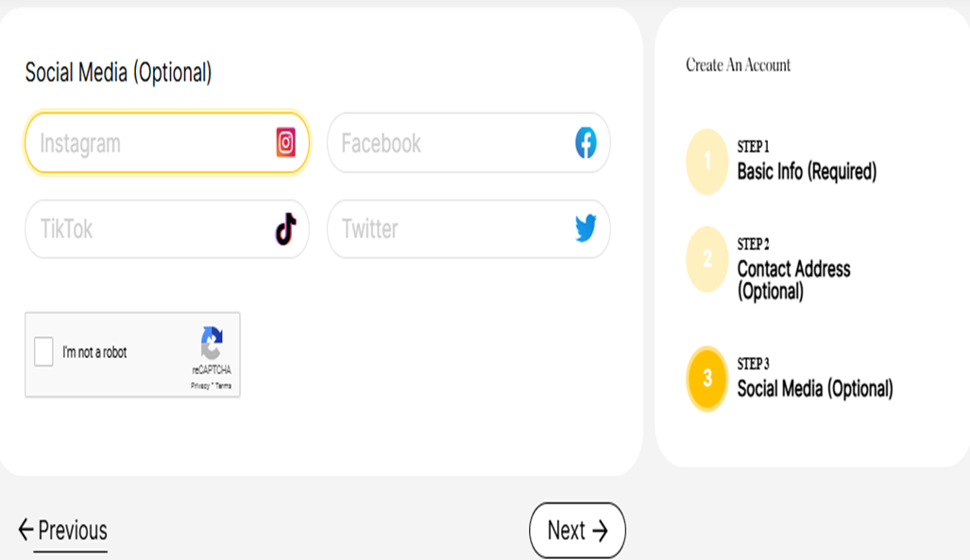Click the Instagram logo icon
Viewport: 970px width, 560px height.
[x=285, y=143]
